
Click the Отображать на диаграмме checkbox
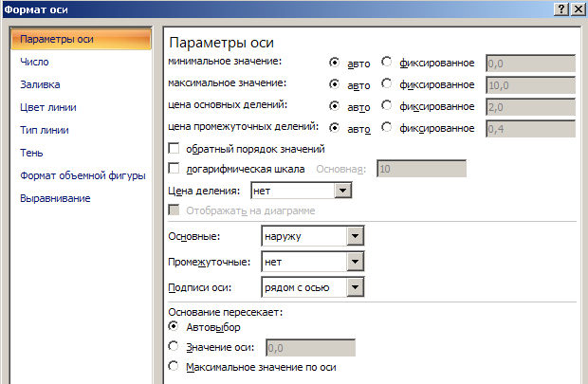[x=174, y=210]
